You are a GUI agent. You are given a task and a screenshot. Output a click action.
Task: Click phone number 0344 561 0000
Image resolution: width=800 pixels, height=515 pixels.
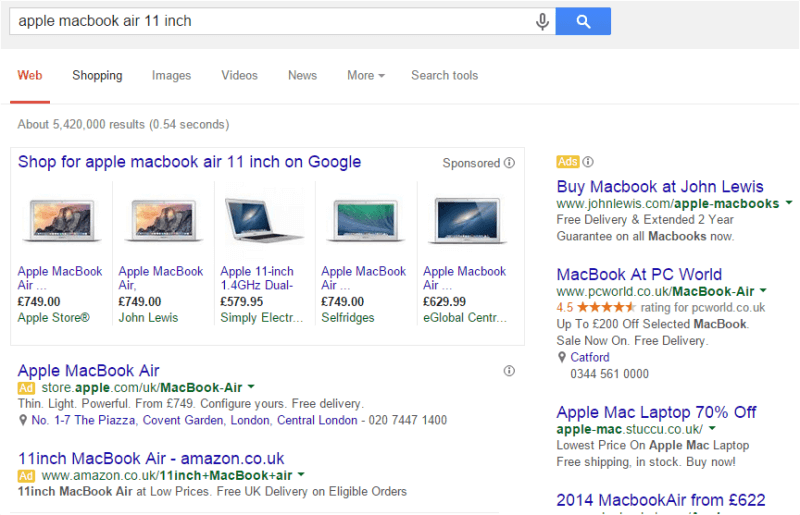click(610, 374)
